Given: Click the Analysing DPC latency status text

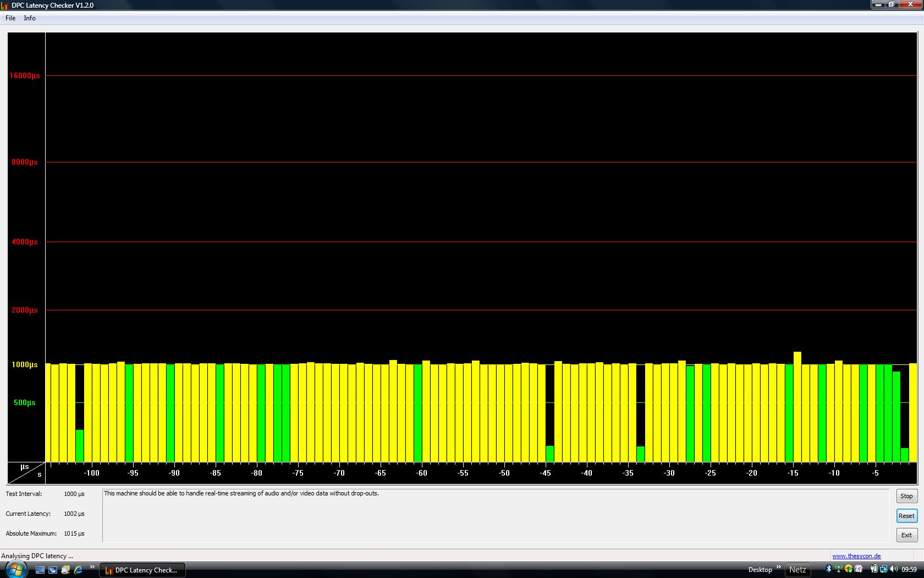Looking at the screenshot, I should [x=37, y=556].
